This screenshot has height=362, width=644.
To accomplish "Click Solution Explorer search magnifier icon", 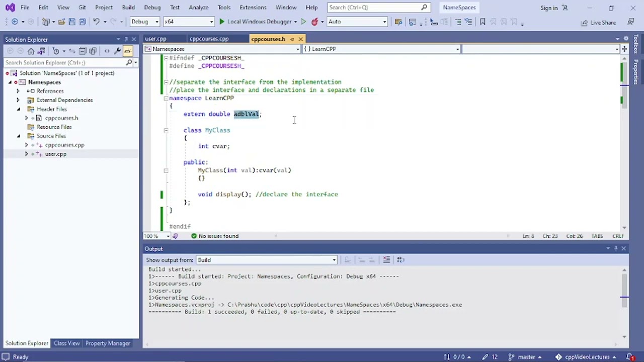I will tap(129, 62).
